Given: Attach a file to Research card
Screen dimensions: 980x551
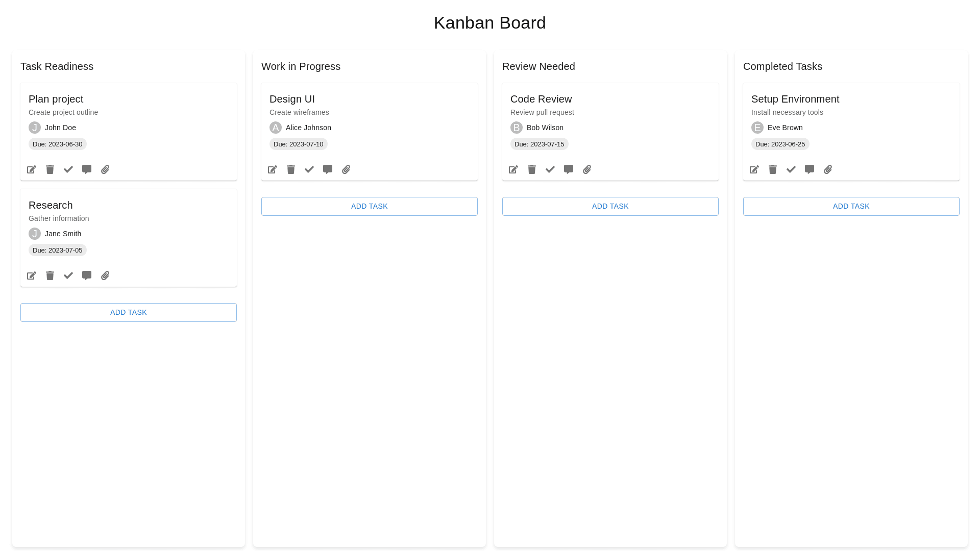Looking at the screenshot, I should click(105, 275).
